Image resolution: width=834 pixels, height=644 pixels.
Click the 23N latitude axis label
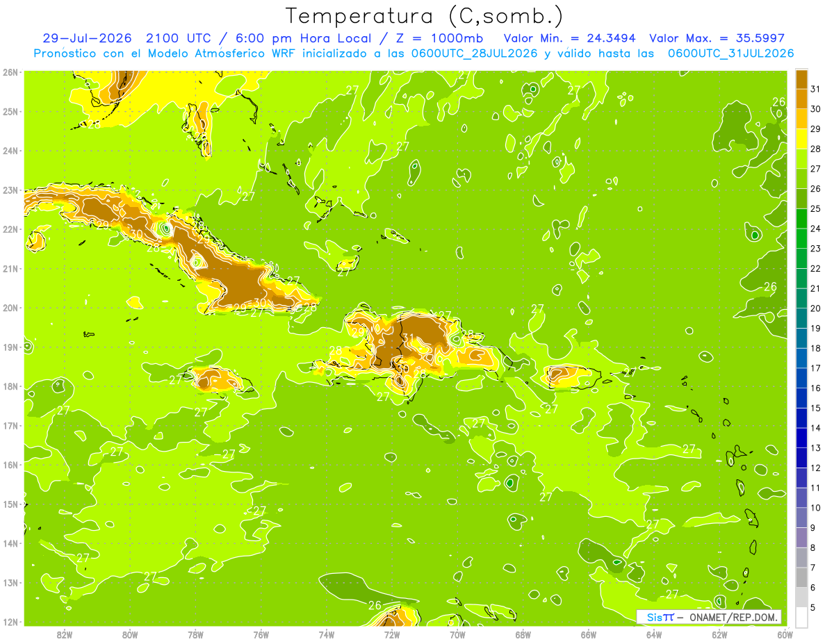pyautogui.click(x=10, y=190)
